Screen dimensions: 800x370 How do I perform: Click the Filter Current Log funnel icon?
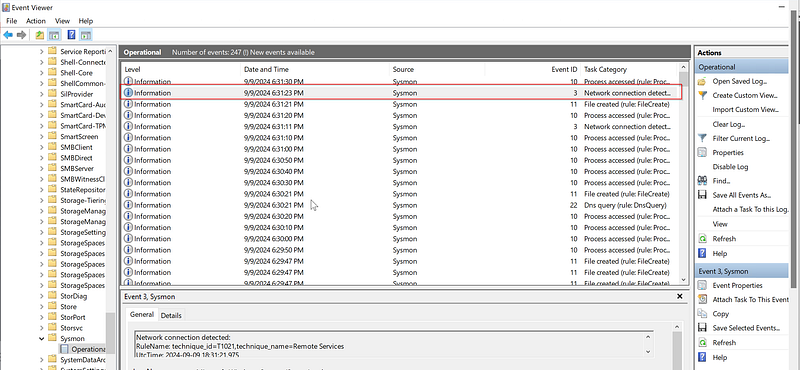pos(703,138)
